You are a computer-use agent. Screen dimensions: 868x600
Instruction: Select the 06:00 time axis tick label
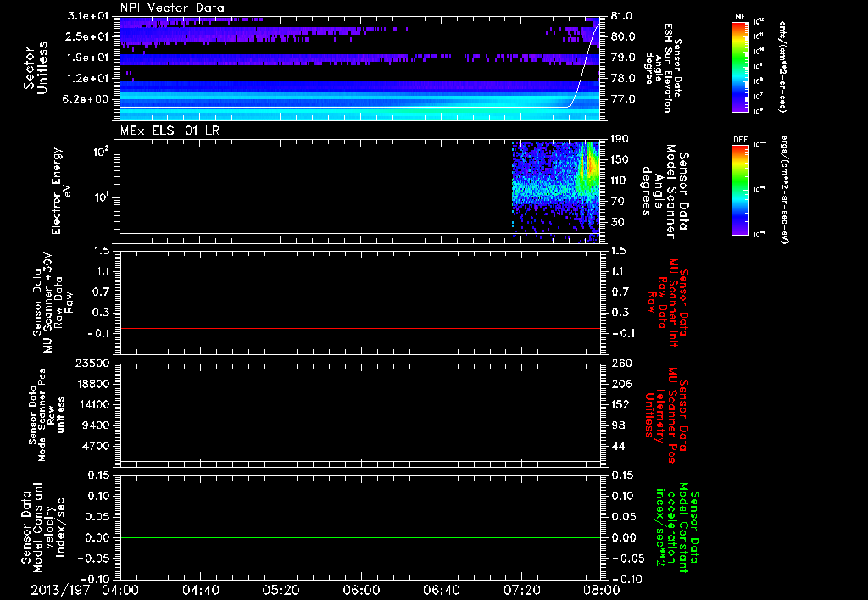tap(361, 589)
